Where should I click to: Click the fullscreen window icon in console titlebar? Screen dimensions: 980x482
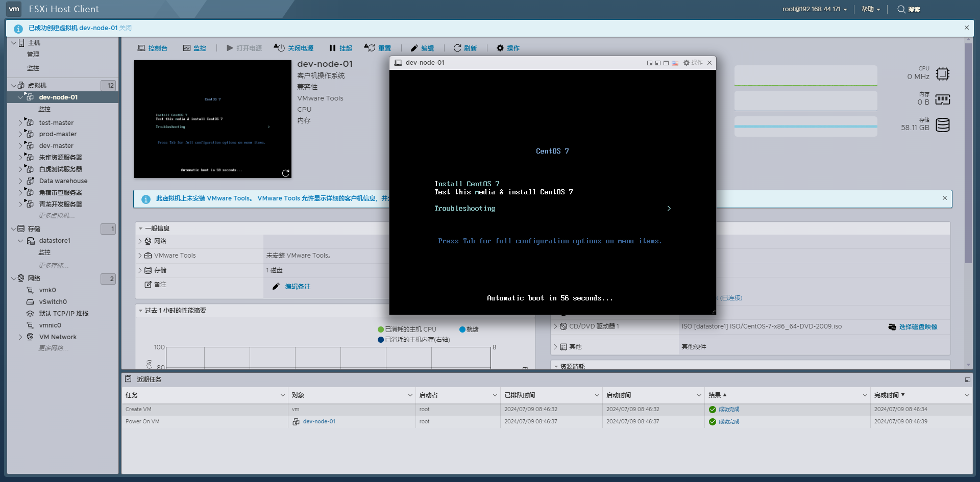666,63
